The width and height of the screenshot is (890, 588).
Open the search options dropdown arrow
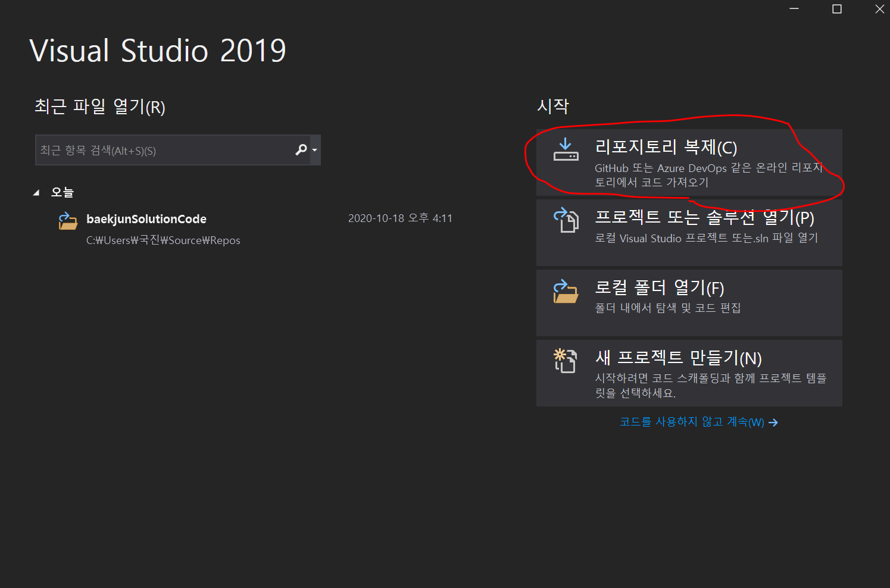[x=315, y=151]
